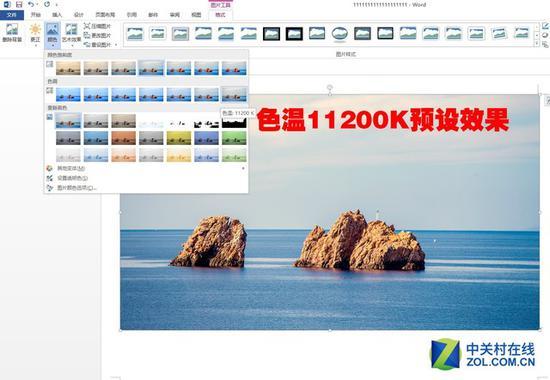Click the Undo arrow icon
550x380 pixels.
pos(31,5)
